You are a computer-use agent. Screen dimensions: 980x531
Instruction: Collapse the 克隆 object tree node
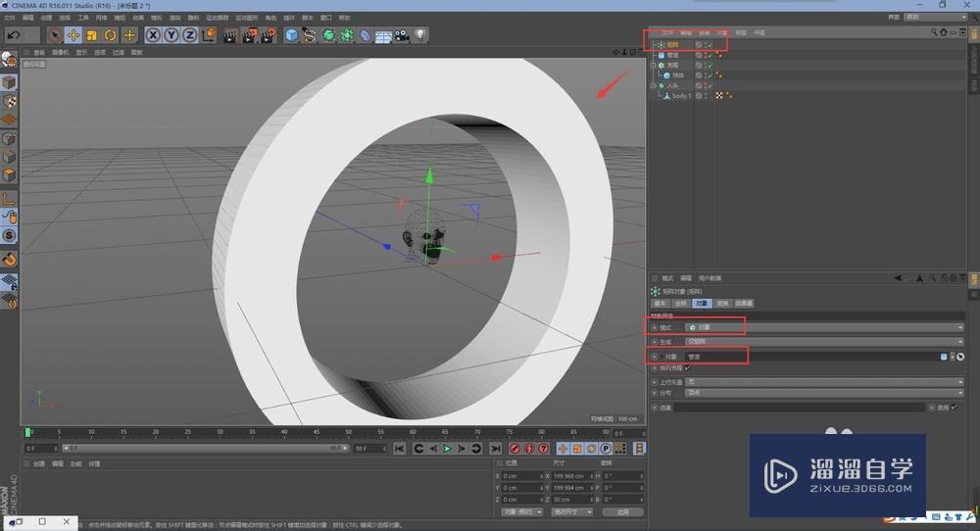click(x=653, y=65)
